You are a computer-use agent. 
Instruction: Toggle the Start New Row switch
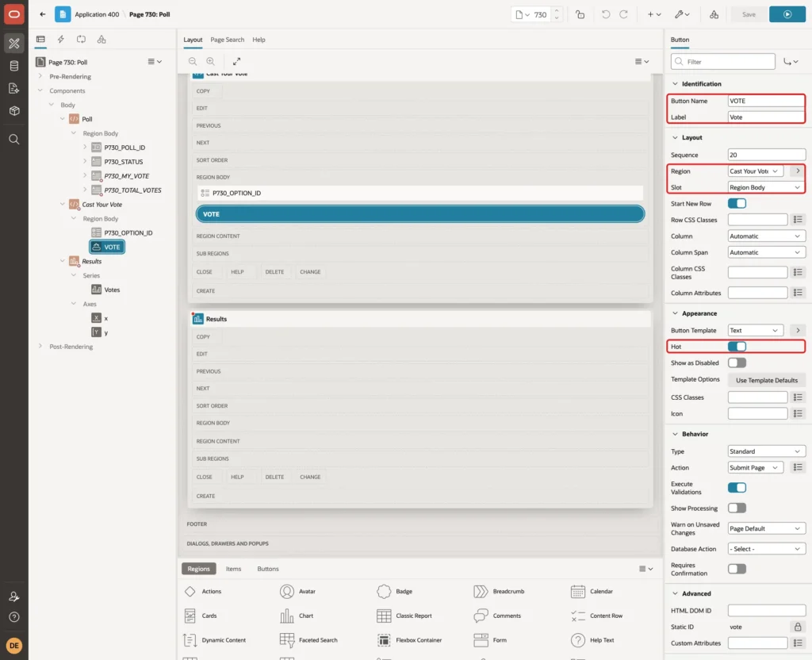(x=737, y=204)
